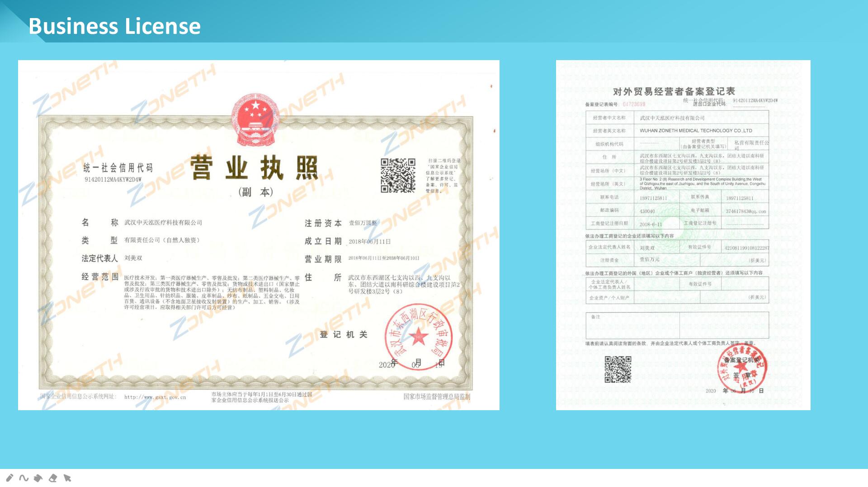Click the QR code on the registration form
868x487 pixels.
coord(618,369)
